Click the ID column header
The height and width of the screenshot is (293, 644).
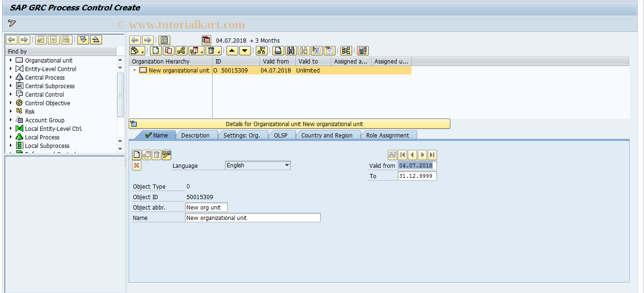point(236,61)
